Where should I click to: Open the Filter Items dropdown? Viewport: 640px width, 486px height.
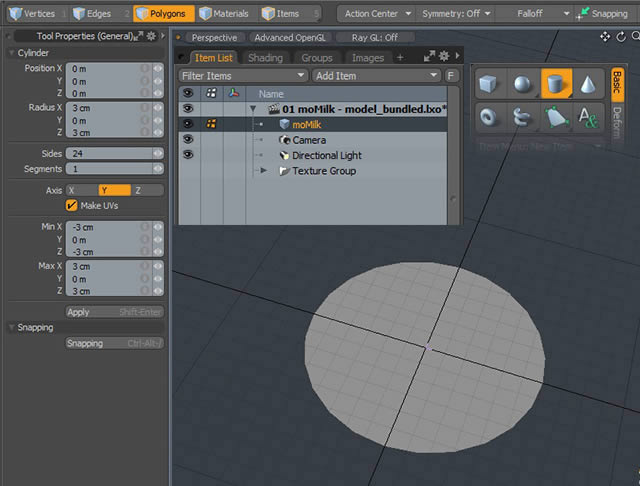coord(243,76)
